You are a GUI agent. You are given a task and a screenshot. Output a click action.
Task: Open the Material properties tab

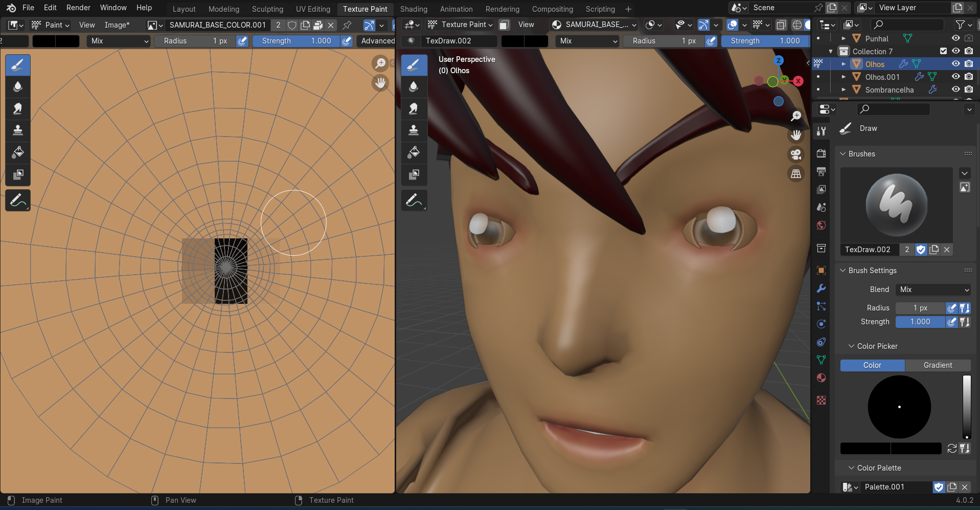tap(821, 378)
